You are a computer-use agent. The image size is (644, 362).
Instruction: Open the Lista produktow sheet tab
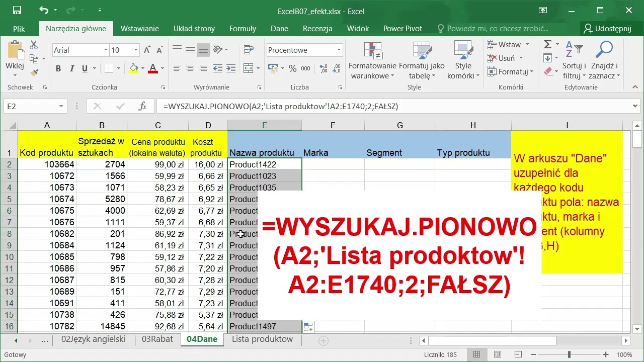point(262,339)
